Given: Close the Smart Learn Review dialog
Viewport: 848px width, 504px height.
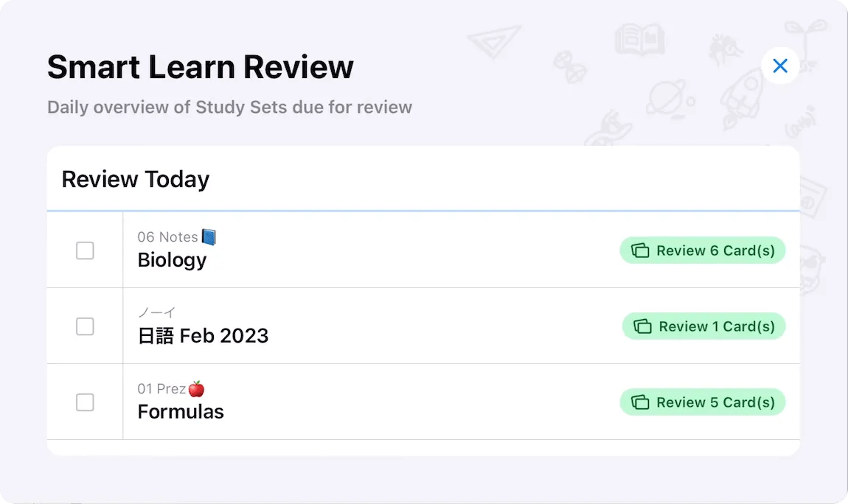Looking at the screenshot, I should click(x=780, y=66).
